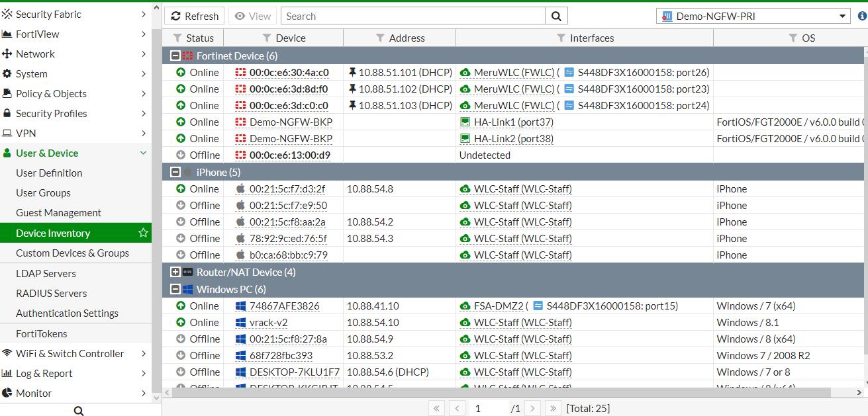Screen dimensions: 868x416
Task: Click inside the Search field
Action: tap(413, 16)
